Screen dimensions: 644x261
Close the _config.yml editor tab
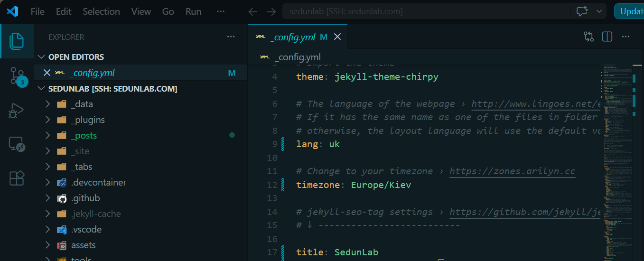click(x=337, y=37)
